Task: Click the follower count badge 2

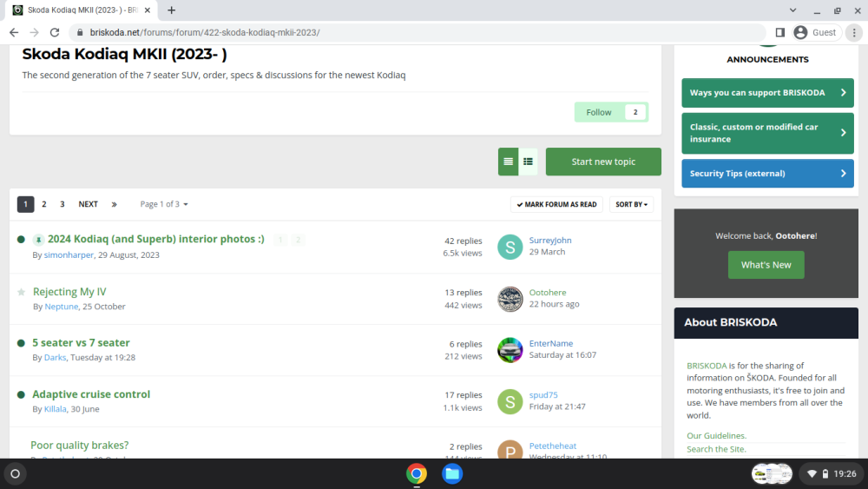Action: point(635,112)
